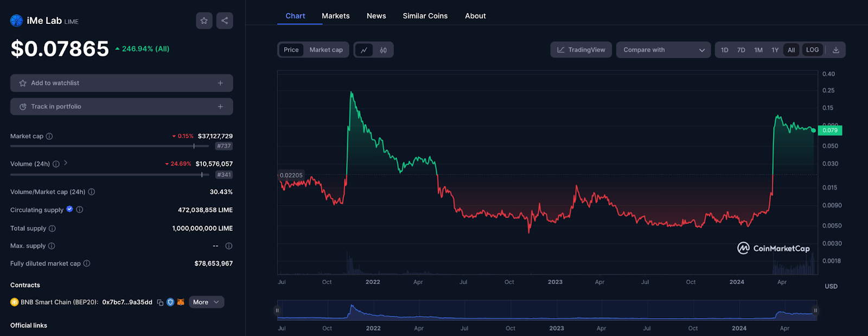This screenshot has width=868, height=336.
Task: Click the shield icon beside contract address
Action: pos(170,302)
